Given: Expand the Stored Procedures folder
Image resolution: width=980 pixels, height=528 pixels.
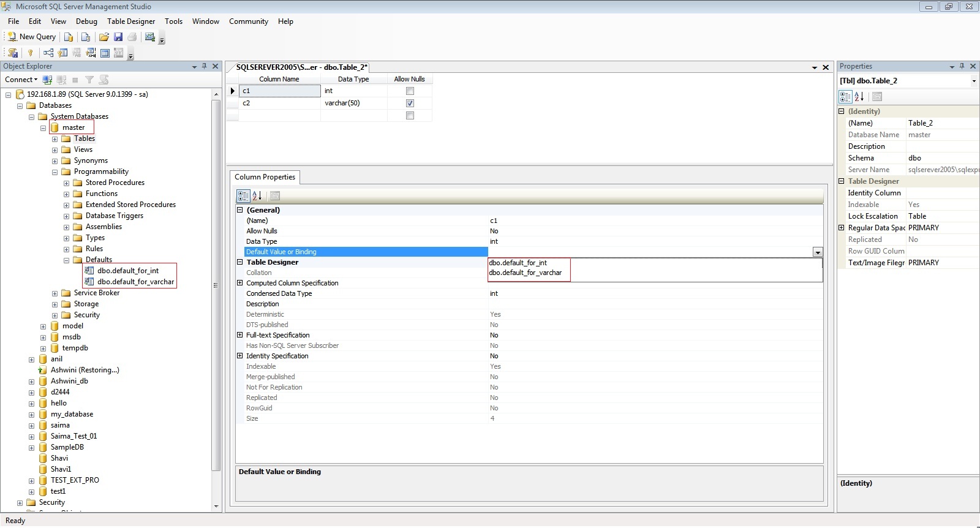Looking at the screenshot, I should click(66, 183).
